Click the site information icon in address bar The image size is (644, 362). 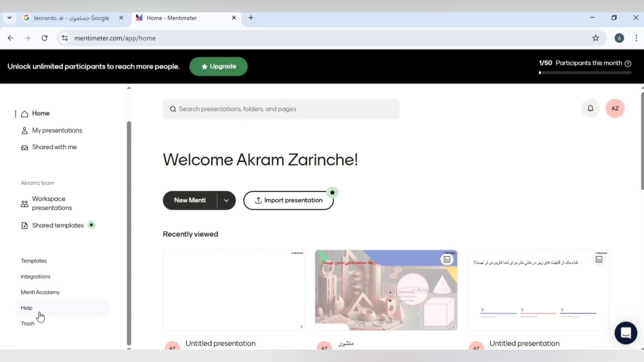(x=65, y=38)
